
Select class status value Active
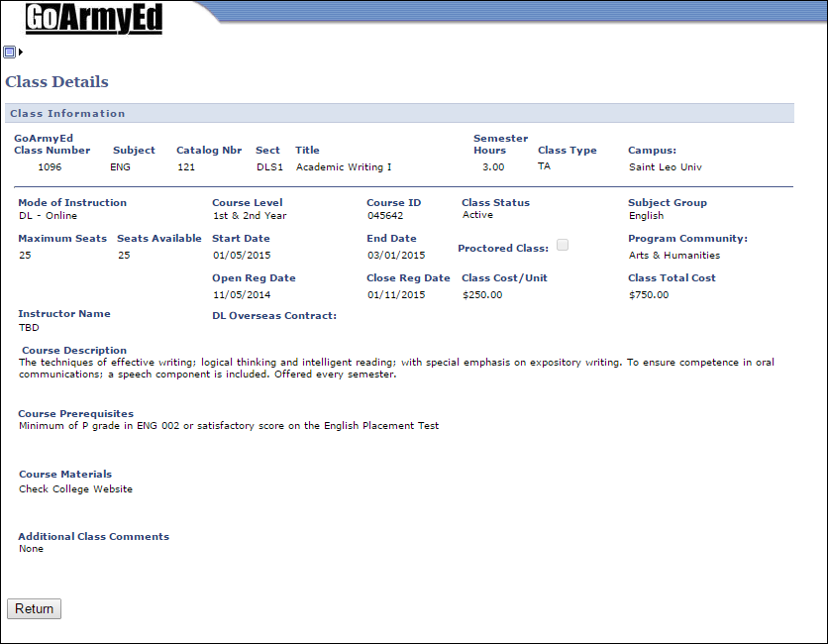coord(478,214)
